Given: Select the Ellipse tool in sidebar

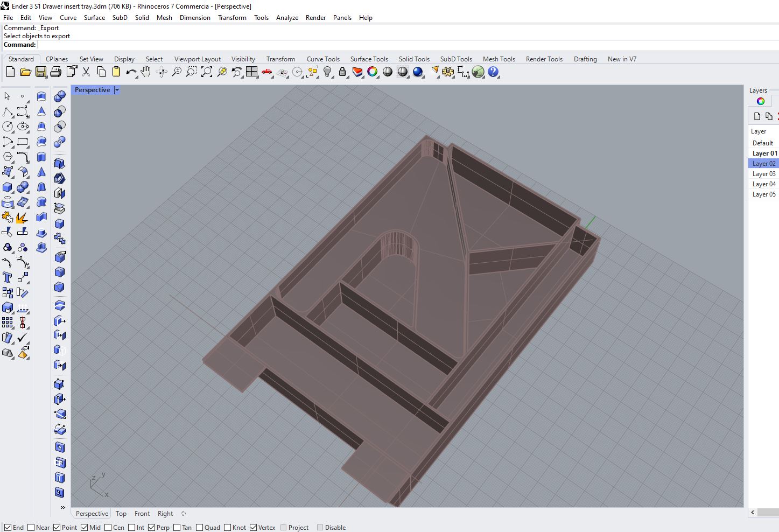Looking at the screenshot, I should click(x=23, y=127).
